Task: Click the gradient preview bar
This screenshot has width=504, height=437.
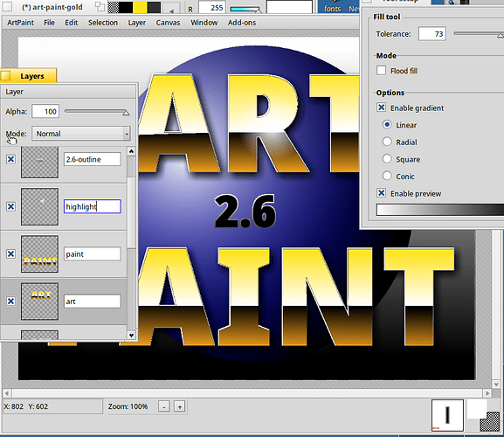Action: tap(439, 210)
